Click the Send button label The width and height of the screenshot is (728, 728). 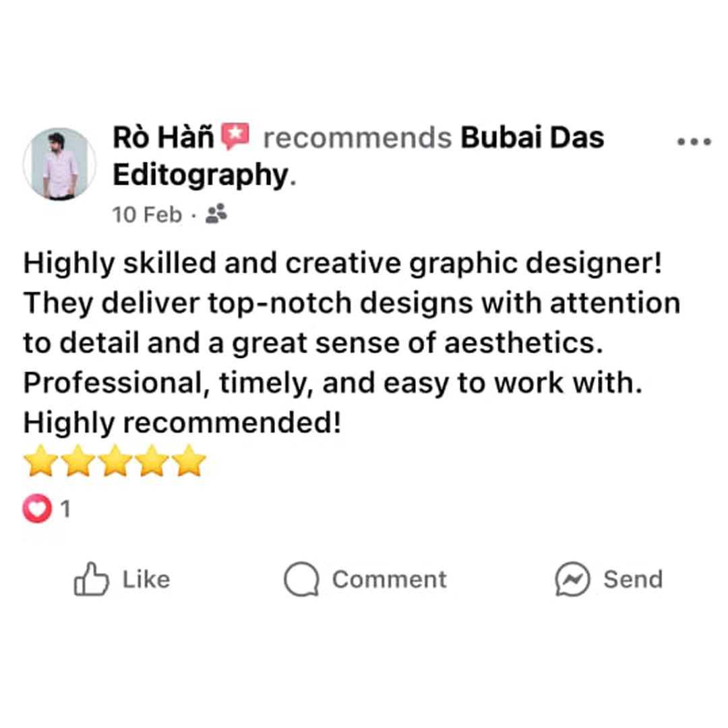pos(633,580)
